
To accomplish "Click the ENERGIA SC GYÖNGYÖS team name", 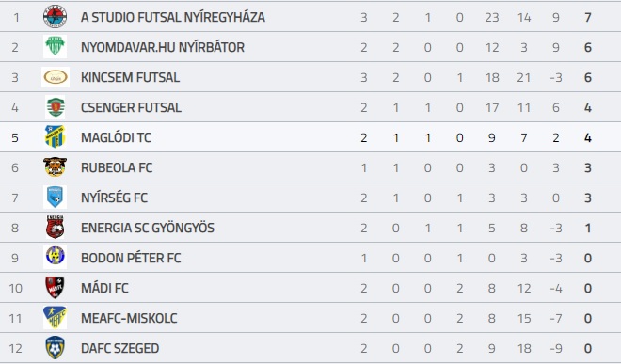I will 148,229.
